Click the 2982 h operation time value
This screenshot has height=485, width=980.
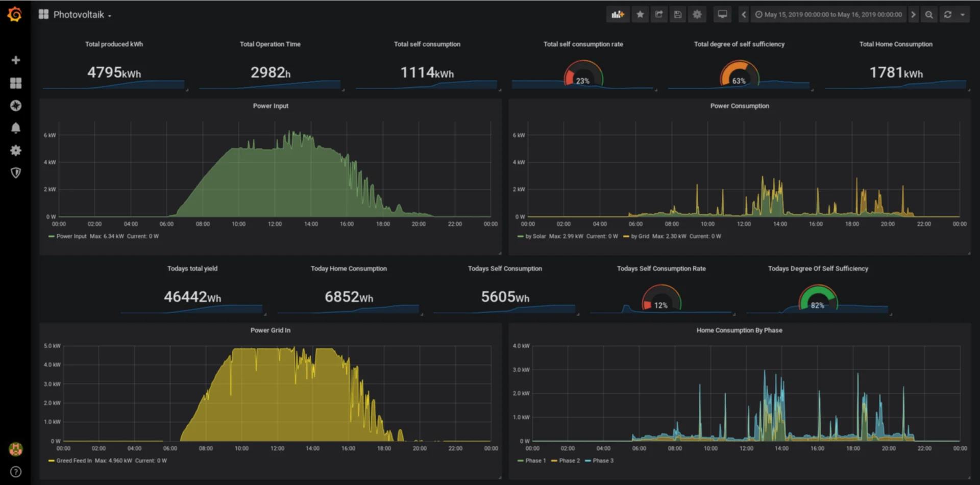tap(271, 72)
